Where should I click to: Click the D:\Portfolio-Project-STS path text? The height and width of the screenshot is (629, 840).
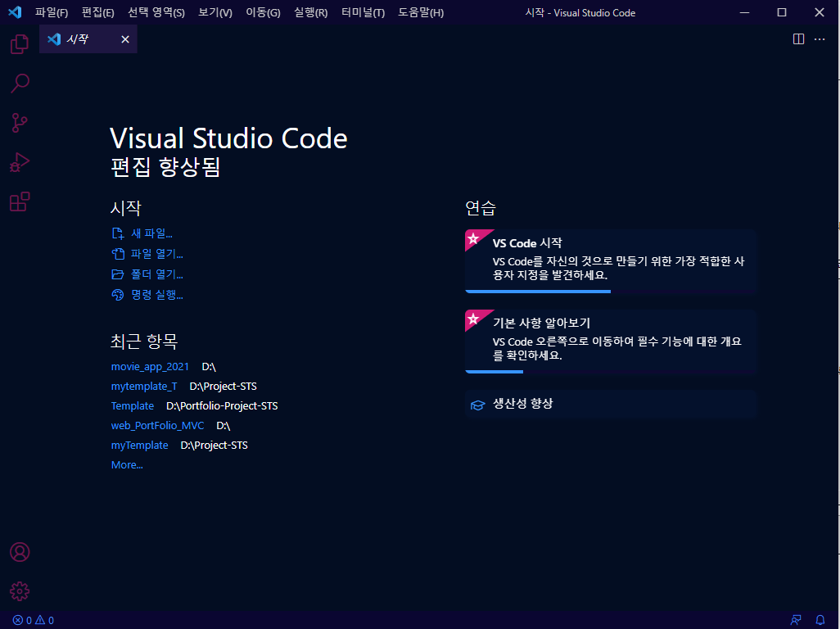point(222,406)
